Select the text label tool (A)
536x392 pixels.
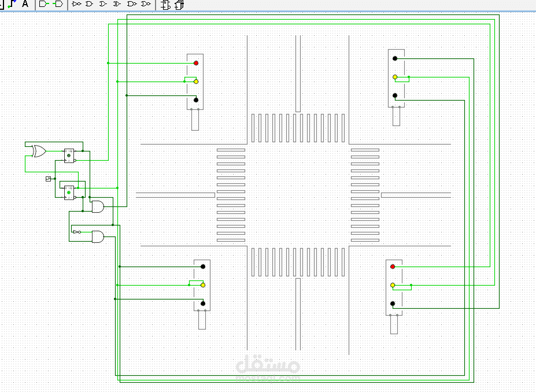tap(25, 4)
